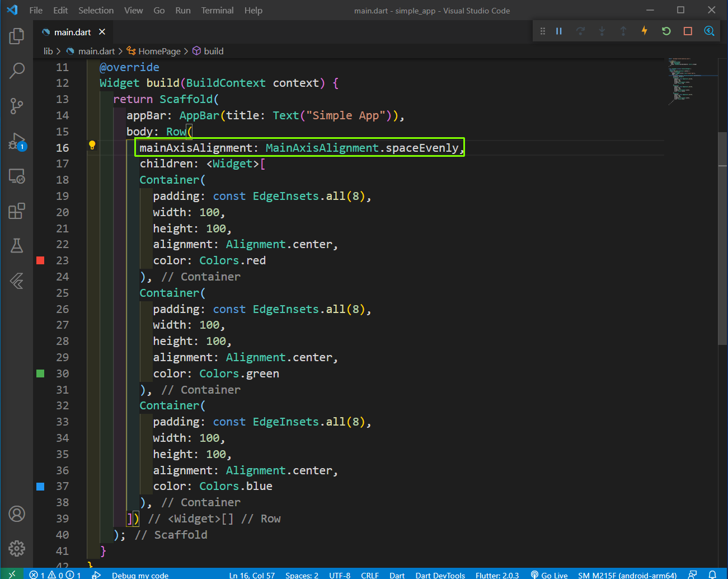Click the remote window indicator in status bar
Viewport: 728px width, 579px height.
pos(12,574)
